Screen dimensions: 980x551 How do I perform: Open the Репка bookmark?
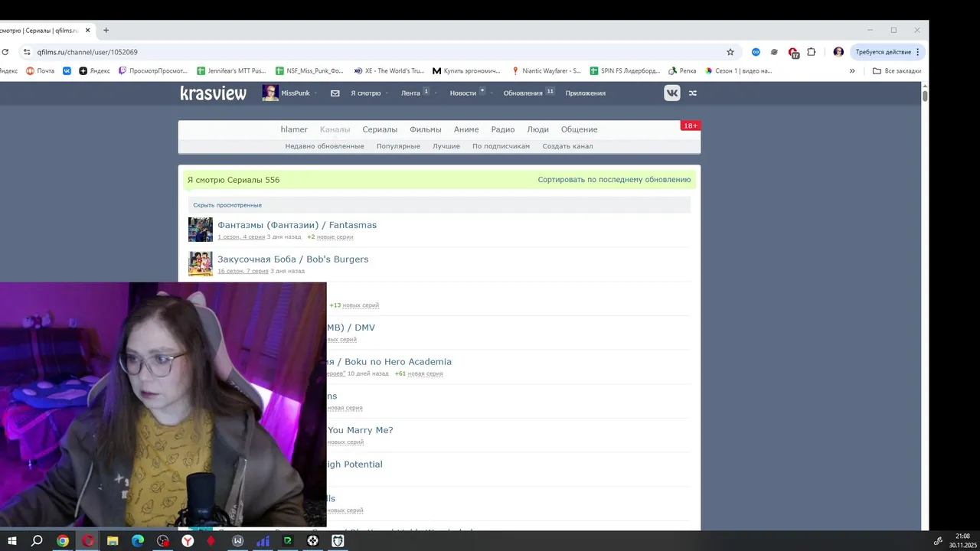click(682, 70)
